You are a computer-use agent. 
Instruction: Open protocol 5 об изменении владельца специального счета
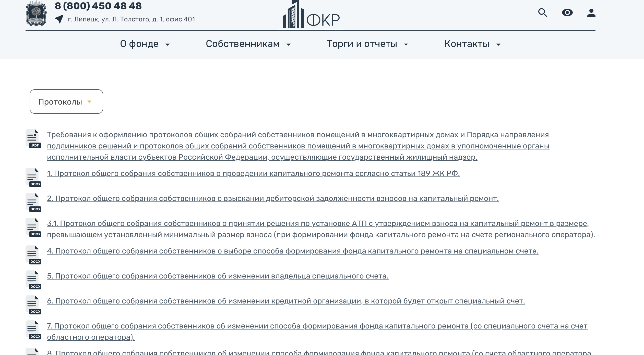click(218, 276)
